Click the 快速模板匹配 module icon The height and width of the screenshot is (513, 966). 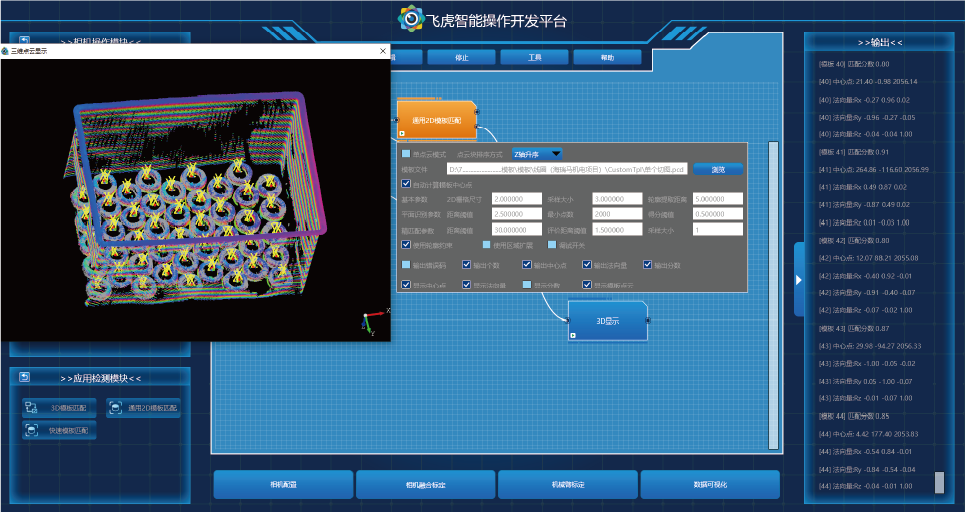point(31,431)
